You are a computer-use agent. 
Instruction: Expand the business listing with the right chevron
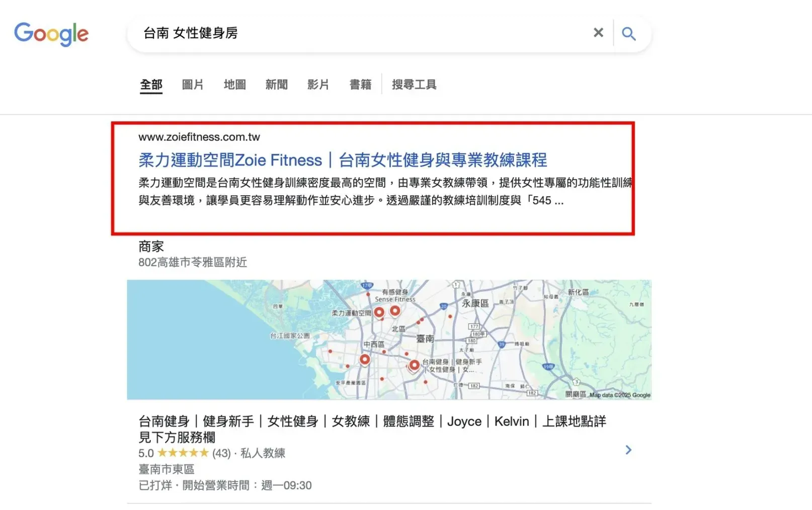tap(628, 450)
